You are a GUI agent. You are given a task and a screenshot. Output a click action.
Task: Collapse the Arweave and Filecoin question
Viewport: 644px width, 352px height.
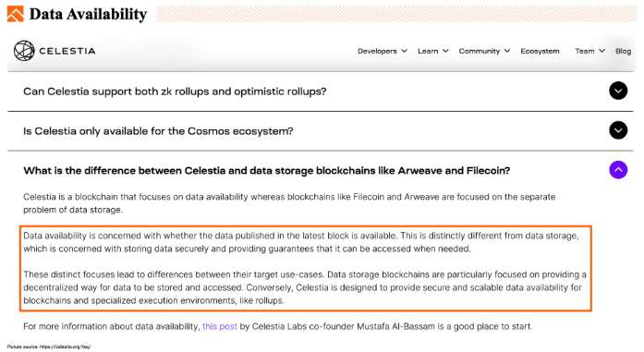618,170
